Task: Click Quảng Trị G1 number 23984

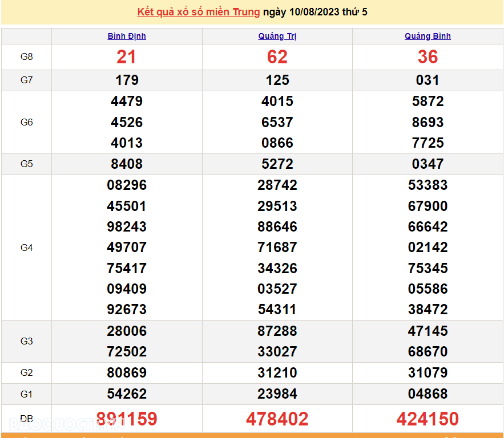Action: (x=277, y=394)
